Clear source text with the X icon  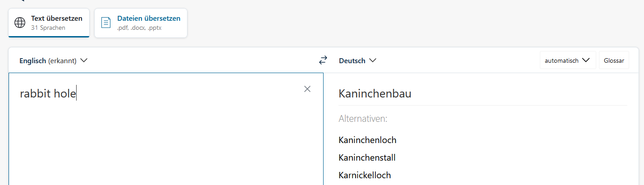click(307, 89)
